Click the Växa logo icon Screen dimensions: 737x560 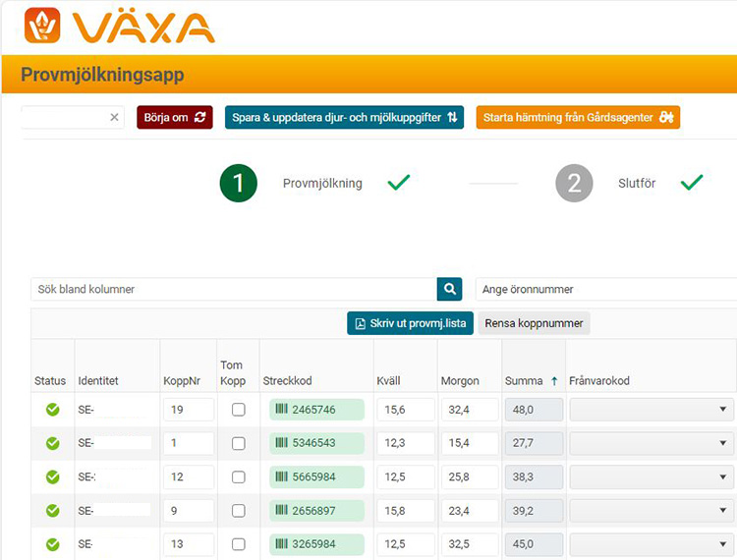click(42, 25)
